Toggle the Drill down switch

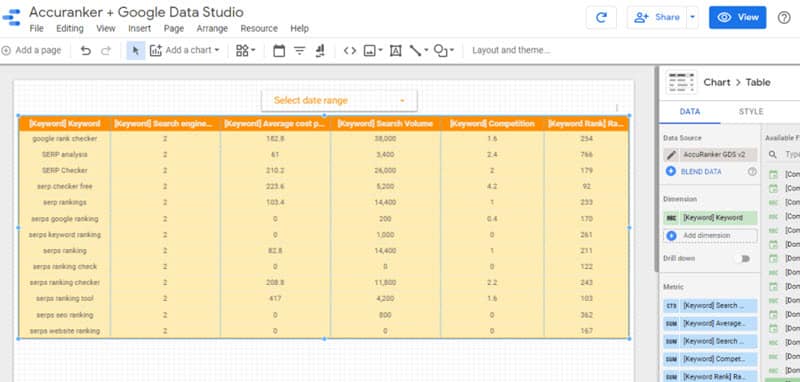(744, 259)
